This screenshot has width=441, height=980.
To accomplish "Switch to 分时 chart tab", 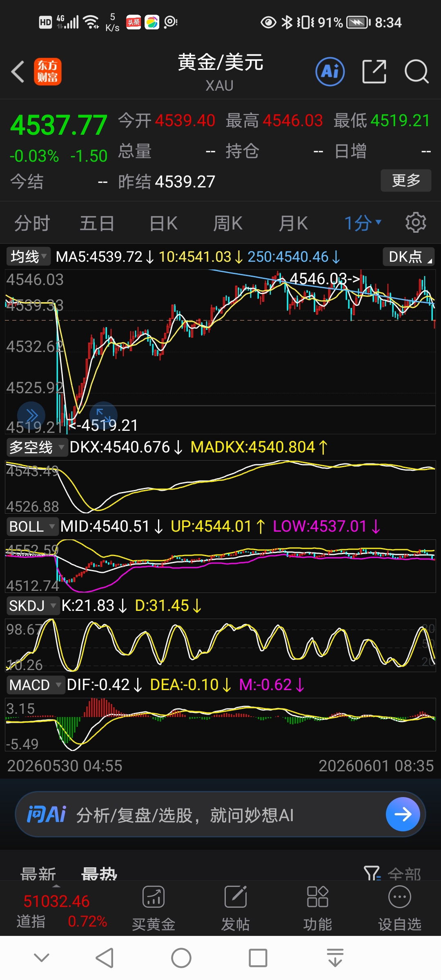I will (x=32, y=223).
